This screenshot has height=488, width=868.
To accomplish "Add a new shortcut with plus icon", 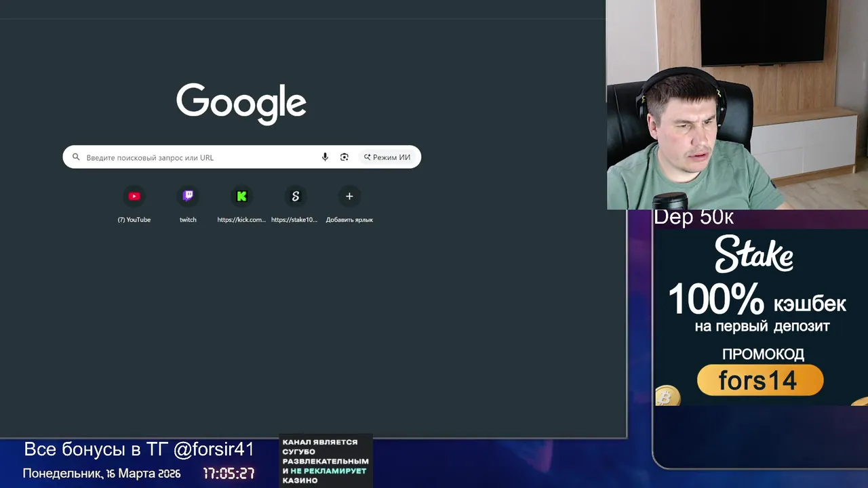I will click(349, 197).
